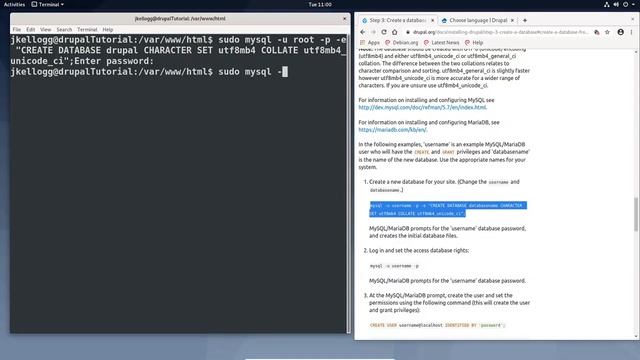Close the 'Choose language | Drupal' tab
The image size is (640, 360).
(x=512, y=20)
